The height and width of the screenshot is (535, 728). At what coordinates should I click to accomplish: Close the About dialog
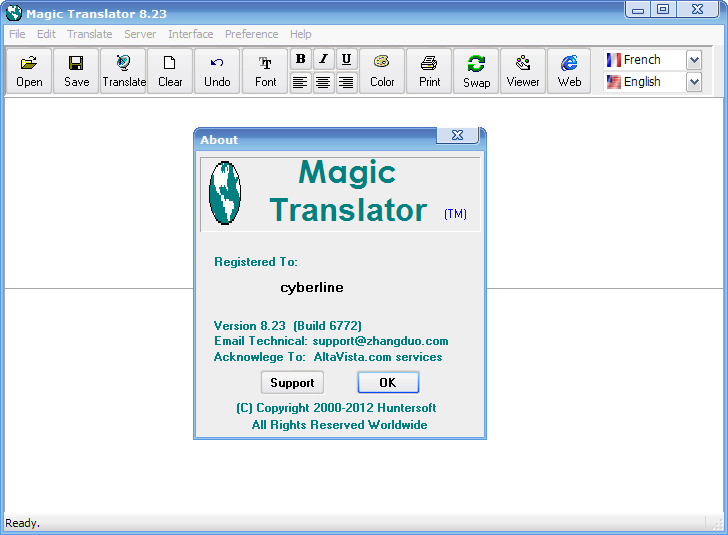click(457, 135)
